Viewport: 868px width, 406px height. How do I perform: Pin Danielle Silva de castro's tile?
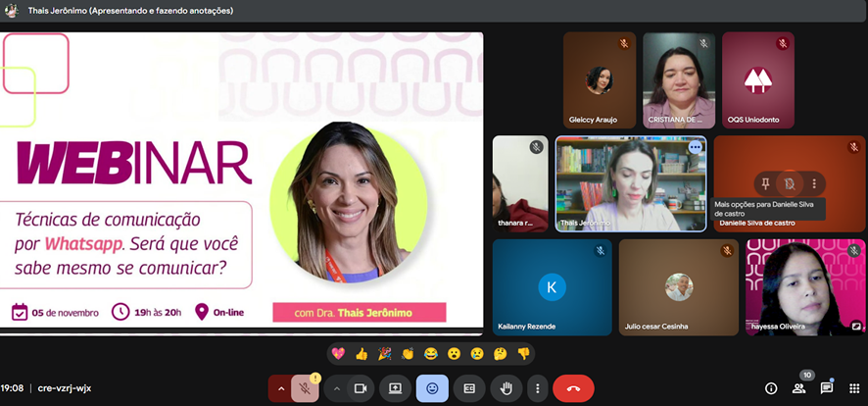pyautogui.click(x=764, y=183)
